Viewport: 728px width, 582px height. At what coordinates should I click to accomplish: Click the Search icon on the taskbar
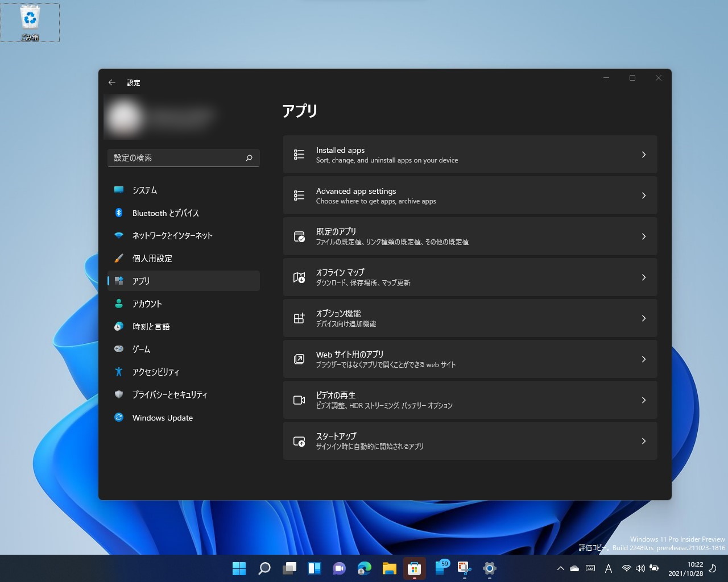(264, 568)
